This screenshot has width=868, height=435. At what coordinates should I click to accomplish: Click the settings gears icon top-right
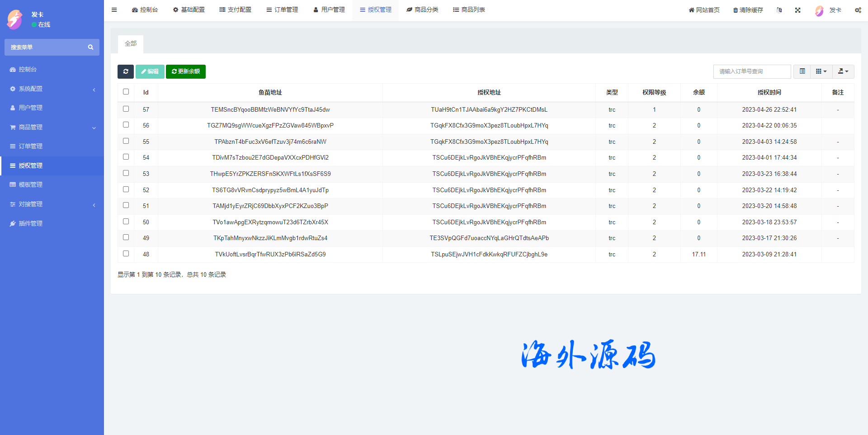click(x=858, y=10)
